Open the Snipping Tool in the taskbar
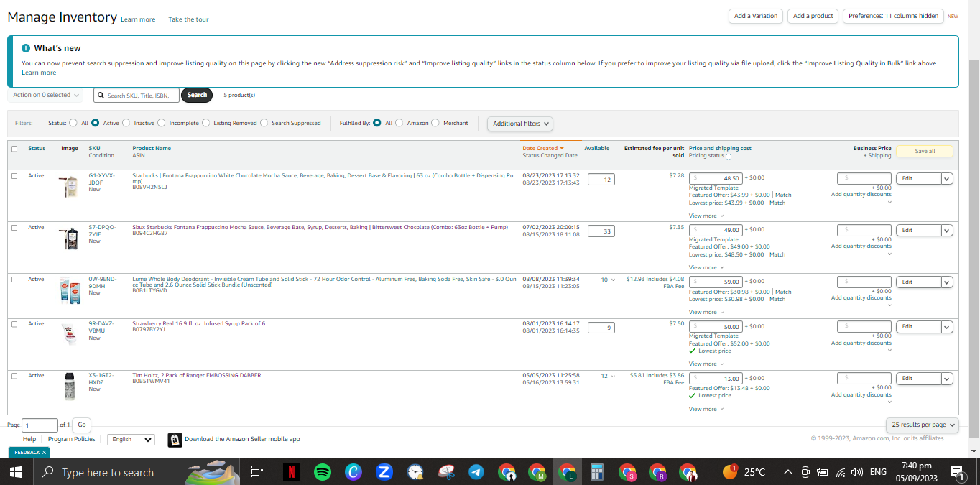The width and height of the screenshot is (980, 485). click(446, 472)
